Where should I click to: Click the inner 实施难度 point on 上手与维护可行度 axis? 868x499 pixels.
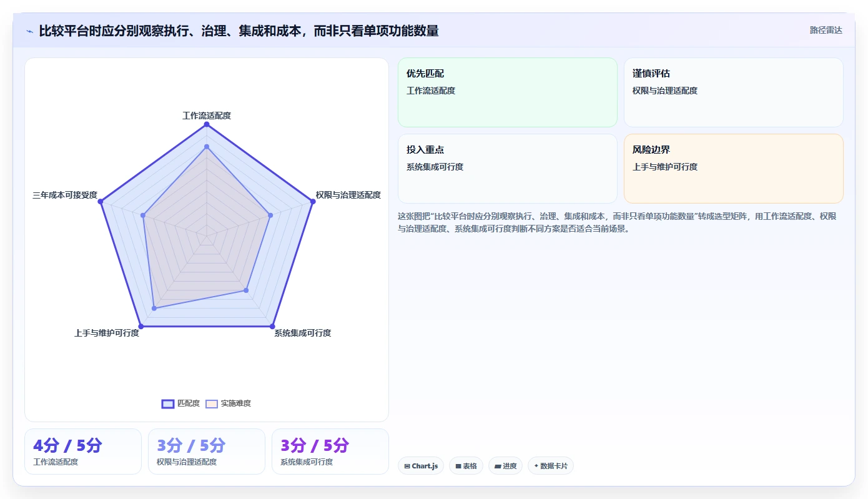[x=154, y=309]
